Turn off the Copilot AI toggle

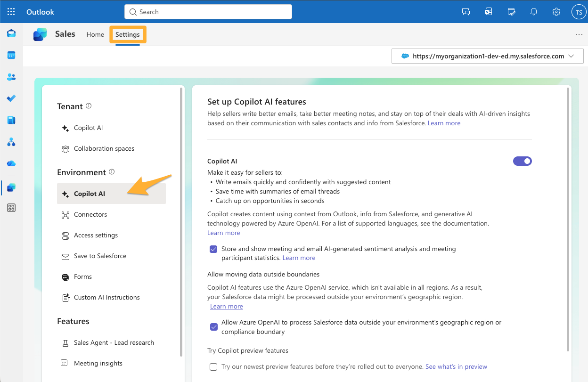(x=522, y=161)
